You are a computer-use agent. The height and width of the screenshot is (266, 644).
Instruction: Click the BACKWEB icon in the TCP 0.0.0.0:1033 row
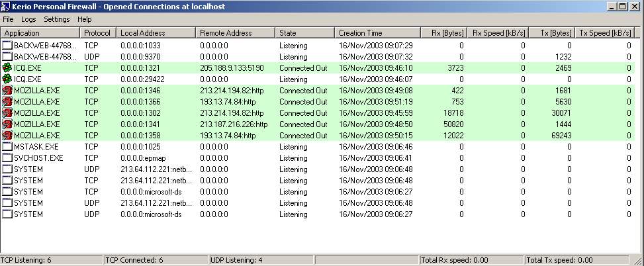coord(7,46)
